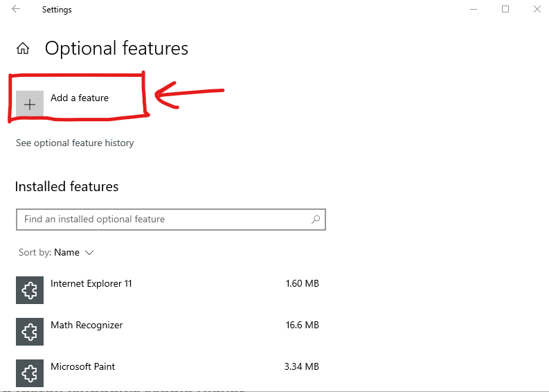The image size is (549, 392).
Task: Click the 3.34 MB size of Microsoft Paint
Action: pyautogui.click(x=301, y=366)
